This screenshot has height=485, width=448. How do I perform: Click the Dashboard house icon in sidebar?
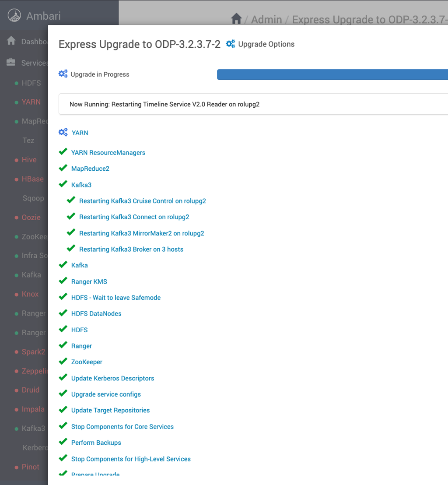tap(11, 41)
